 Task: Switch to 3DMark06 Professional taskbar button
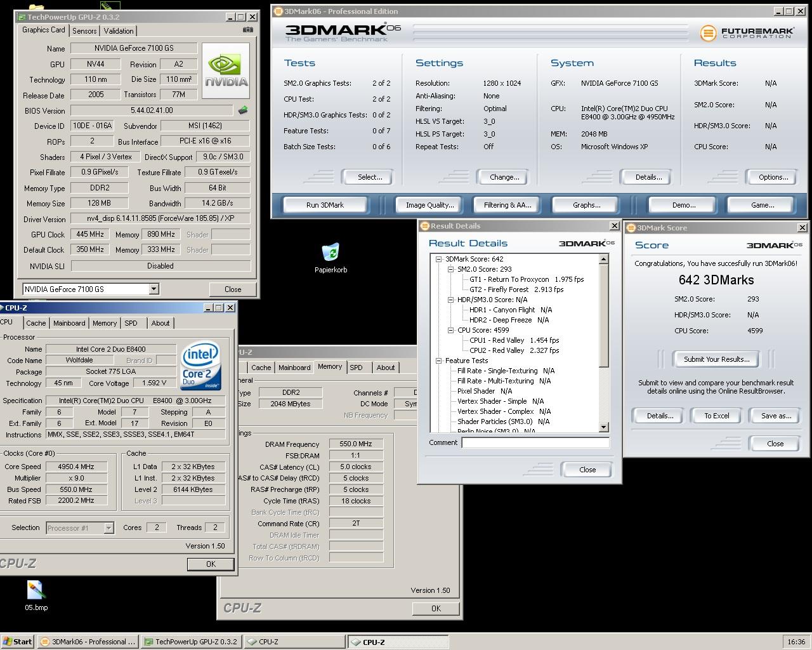click(x=88, y=642)
